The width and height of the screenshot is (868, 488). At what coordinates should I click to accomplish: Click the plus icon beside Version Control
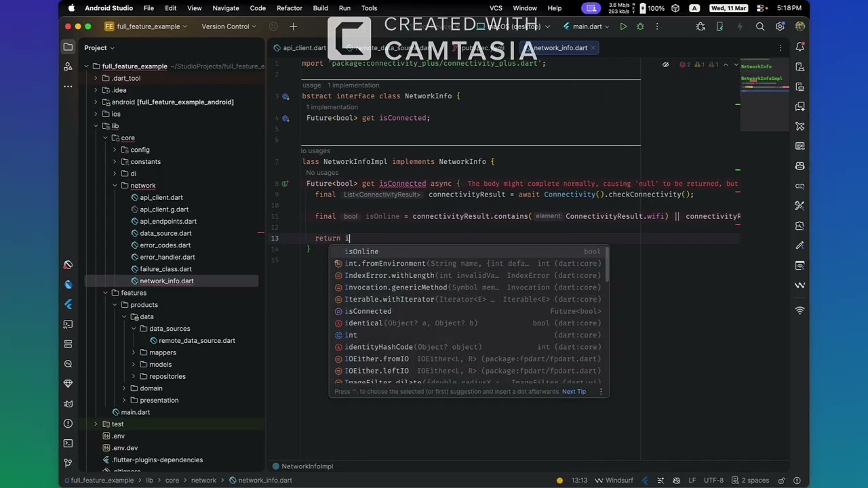(x=293, y=26)
